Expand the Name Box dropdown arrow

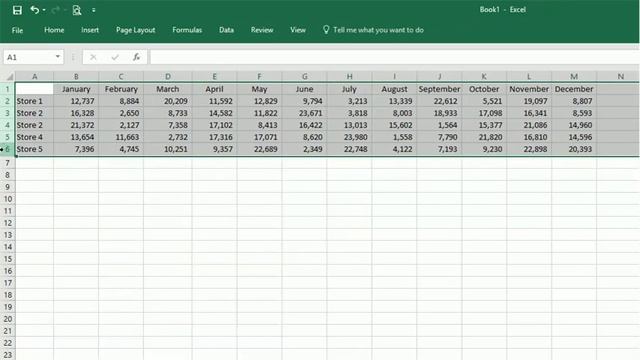pyautogui.click(x=58, y=57)
